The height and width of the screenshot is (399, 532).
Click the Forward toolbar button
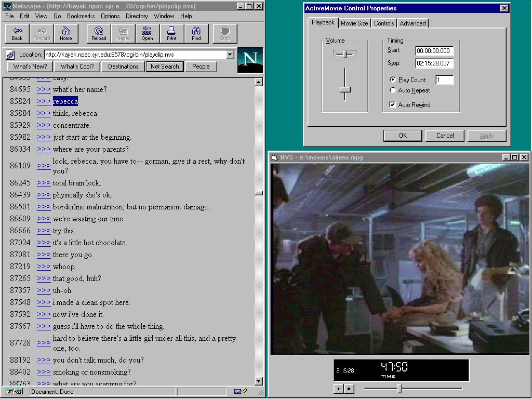click(42, 34)
